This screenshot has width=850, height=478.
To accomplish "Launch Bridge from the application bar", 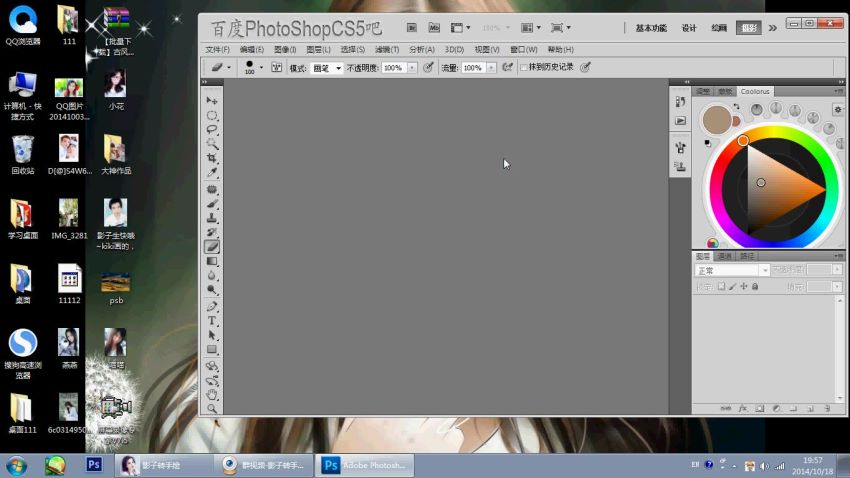I will click(412, 28).
